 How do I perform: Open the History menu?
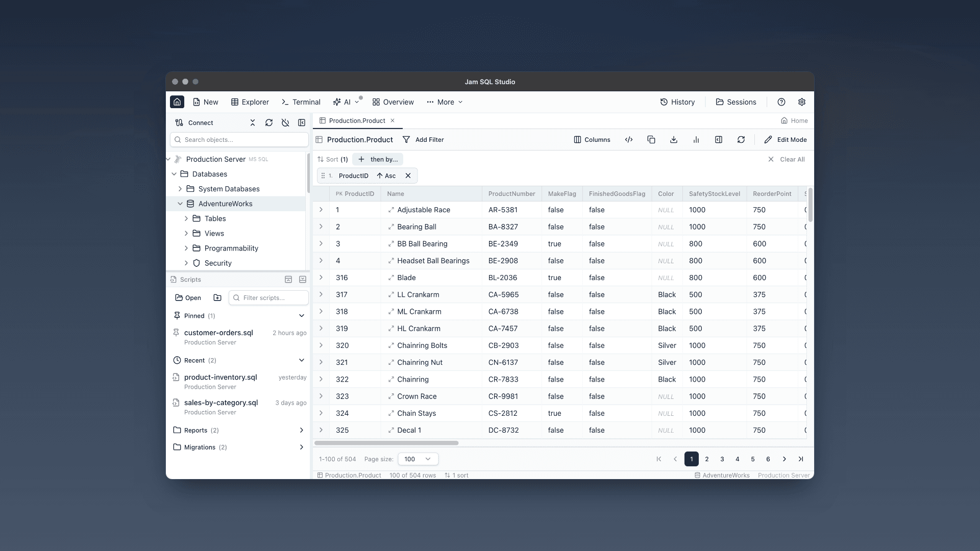[677, 102]
